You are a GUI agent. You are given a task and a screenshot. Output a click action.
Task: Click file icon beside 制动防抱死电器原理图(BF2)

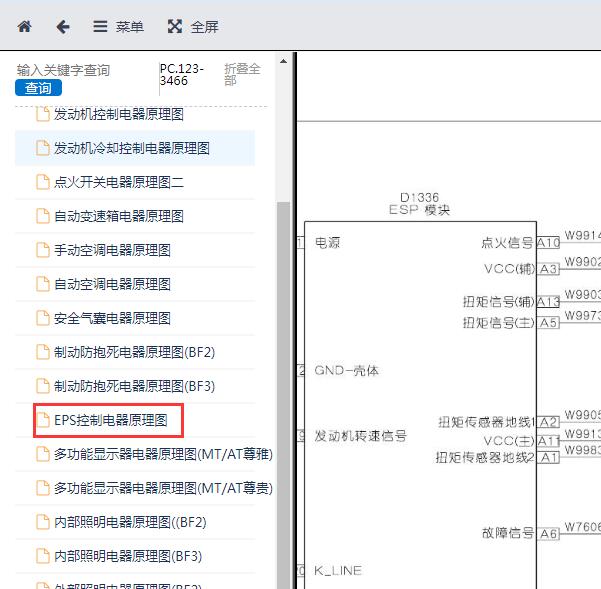pyautogui.click(x=43, y=352)
